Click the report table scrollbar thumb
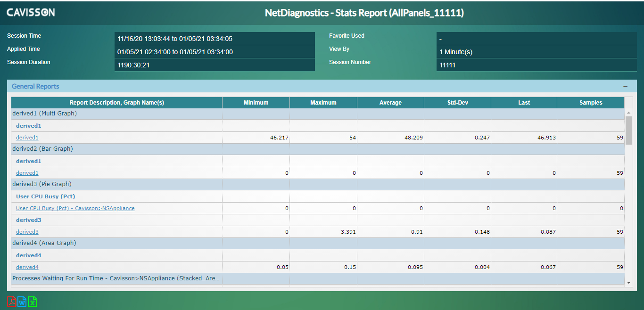Image resolution: width=644 pixels, height=310 pixels. 628,130
